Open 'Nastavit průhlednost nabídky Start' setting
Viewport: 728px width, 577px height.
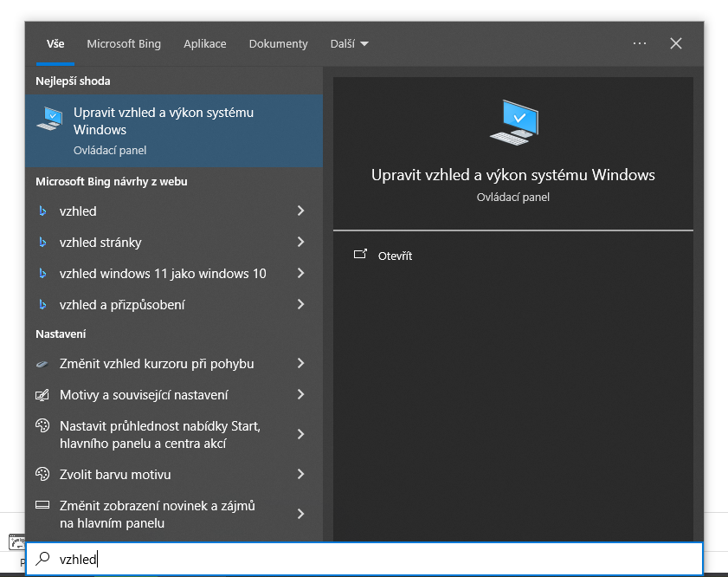[174, 434]
